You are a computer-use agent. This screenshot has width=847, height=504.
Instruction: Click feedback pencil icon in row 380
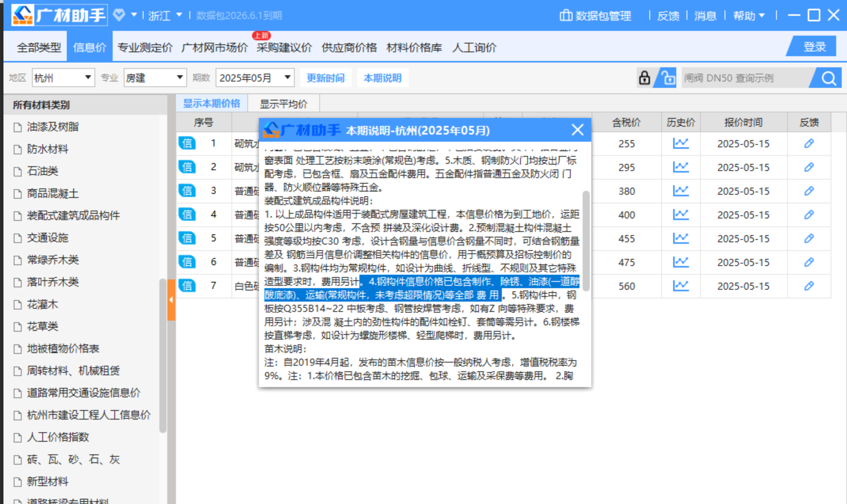pos(808,191)
